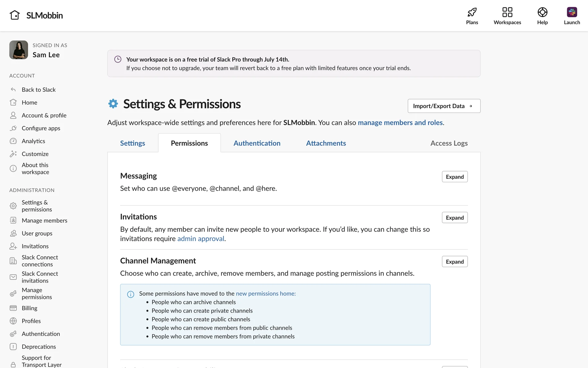The image size is (588, 368).
Task: Switch to the Attachments tab
Action: [326, 143]
